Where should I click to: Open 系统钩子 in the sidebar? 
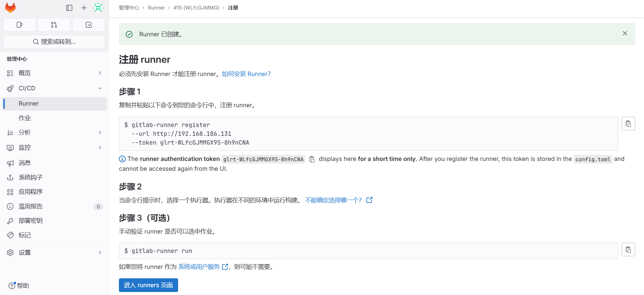[54, 177]
